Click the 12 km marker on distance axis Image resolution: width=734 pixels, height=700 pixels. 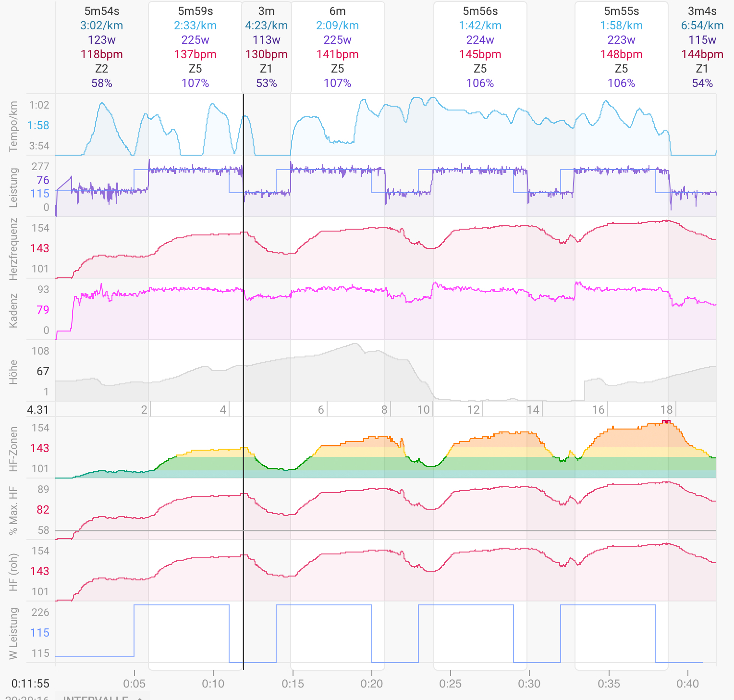474,409
